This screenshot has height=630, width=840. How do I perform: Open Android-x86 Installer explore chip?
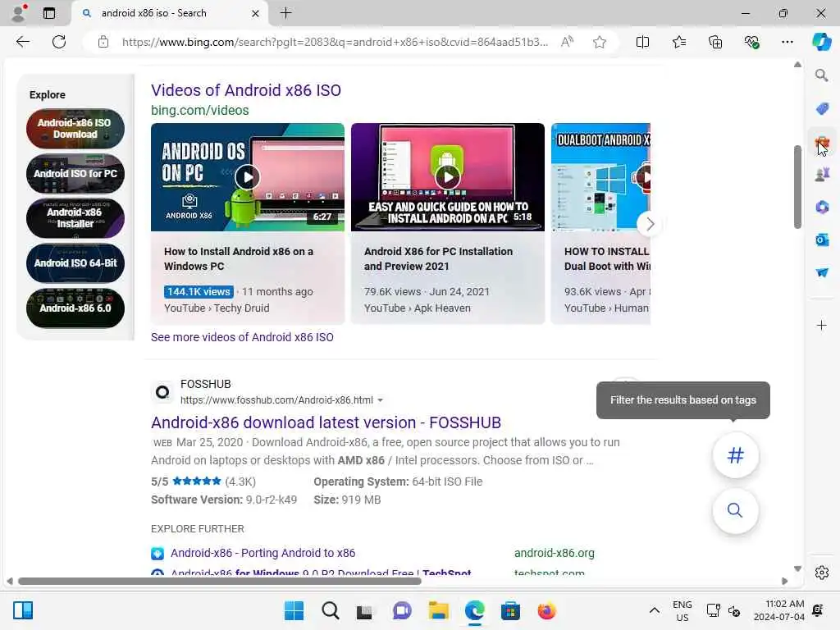coord(75,218)
